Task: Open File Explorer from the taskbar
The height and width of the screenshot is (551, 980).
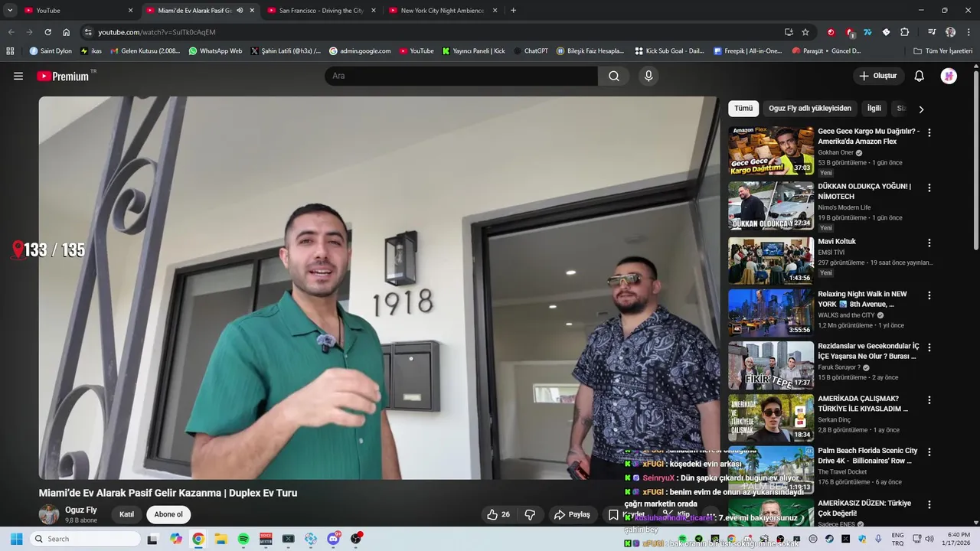Action: [x=220, y=539]
